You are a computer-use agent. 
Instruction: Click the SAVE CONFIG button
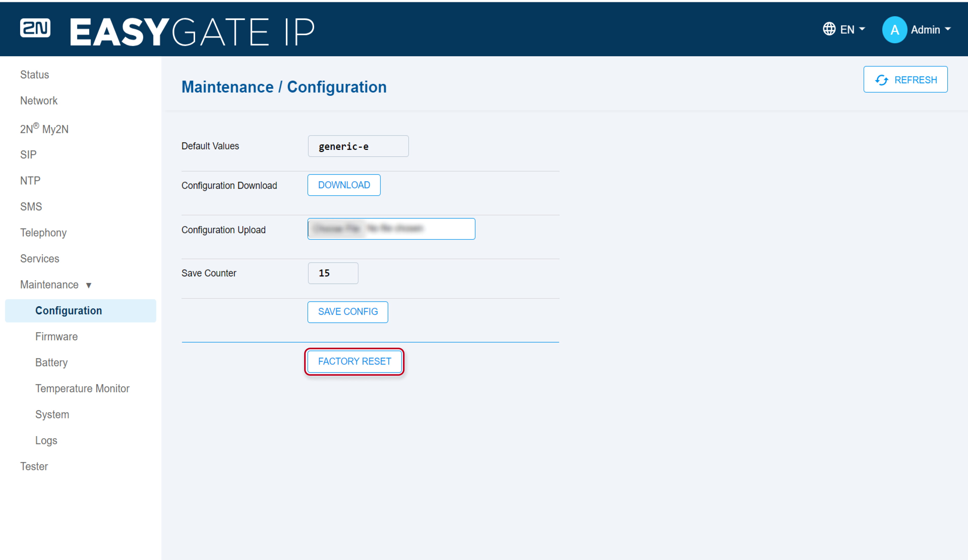coord(348,312)
